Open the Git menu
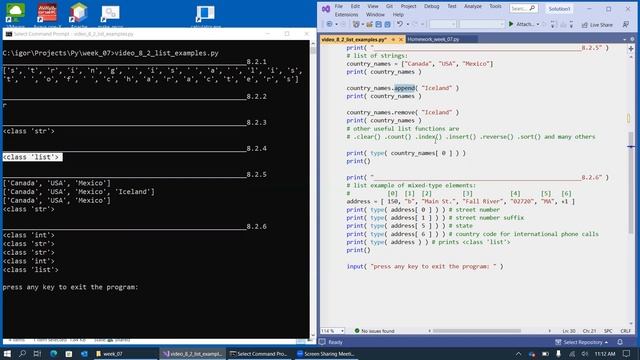 tap(389, 6)
